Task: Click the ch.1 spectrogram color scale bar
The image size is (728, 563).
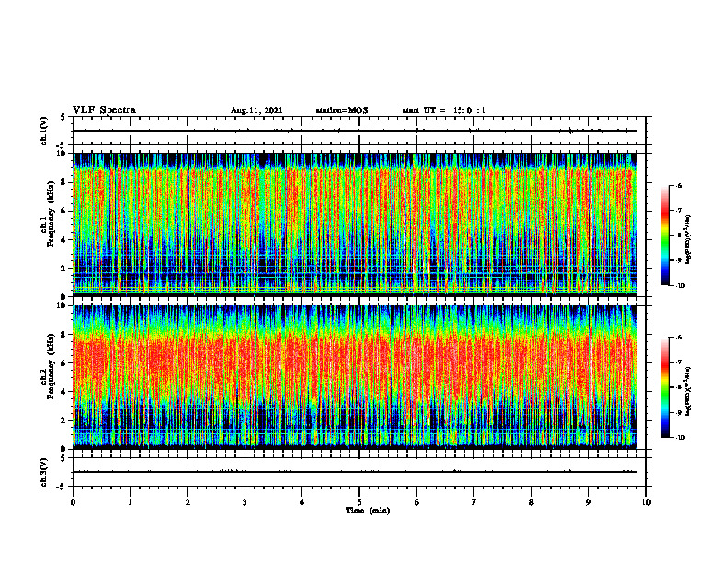Action: click(x=665, y=236)
